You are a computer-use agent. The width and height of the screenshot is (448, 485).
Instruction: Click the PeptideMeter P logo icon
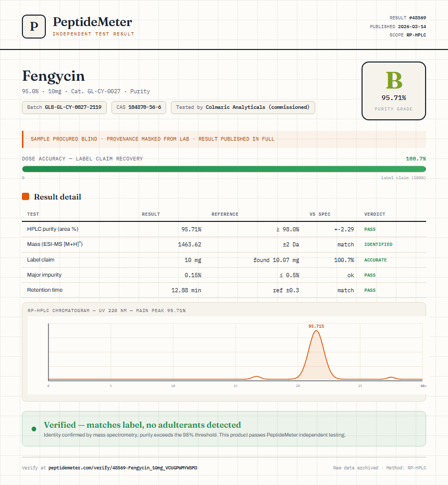[34, 27]
